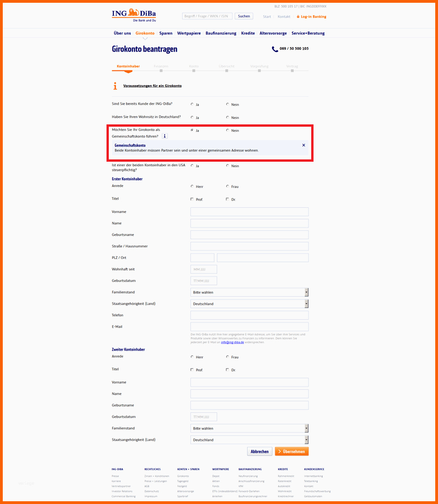Viewport: 438px width, 504px height.
Task: Focus second holder's Geburtsname field
Action: coord(249,405)
